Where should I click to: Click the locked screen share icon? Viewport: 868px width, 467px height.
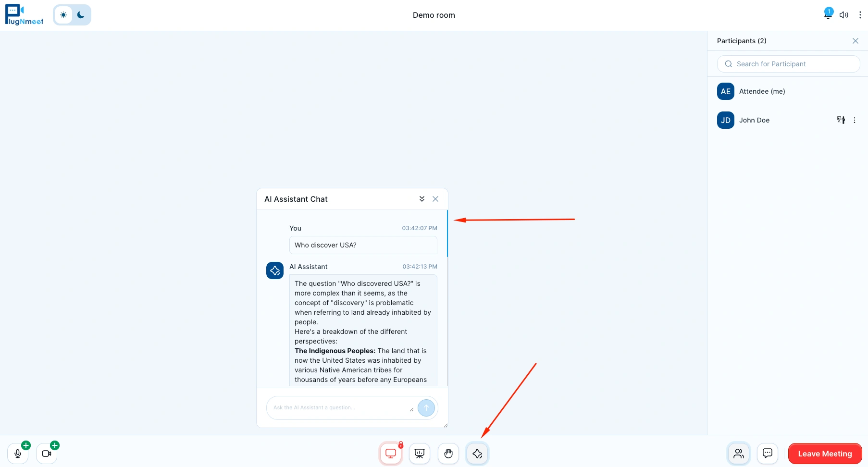(390, 453)
